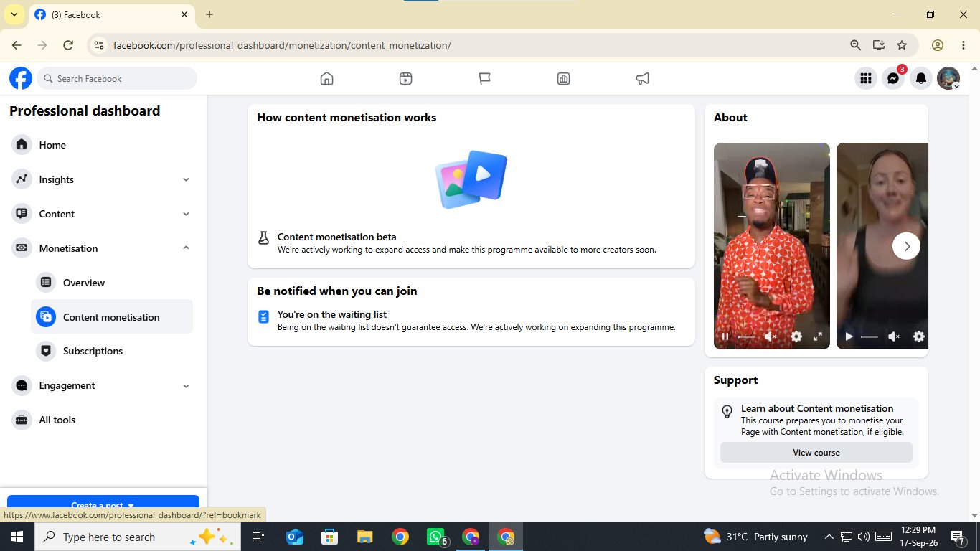The width and height of the screenshot is (980, 551).
Task: Expand first About video to fullscreen
Action: click(818, 336)
